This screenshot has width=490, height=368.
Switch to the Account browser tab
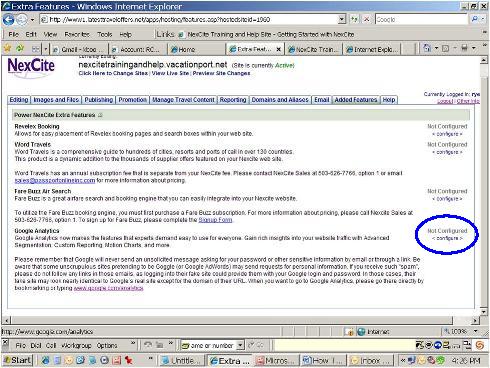(x=137, y=49)
